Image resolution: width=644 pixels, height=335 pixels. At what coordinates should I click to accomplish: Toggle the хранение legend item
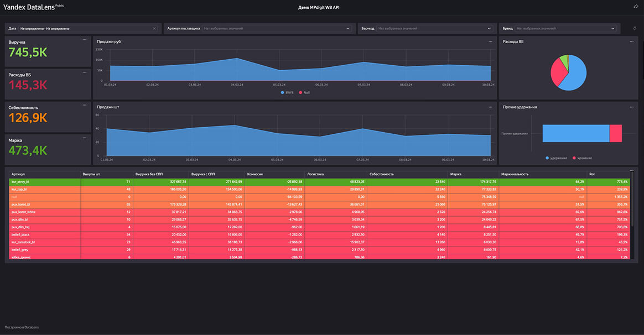point(582,158)
